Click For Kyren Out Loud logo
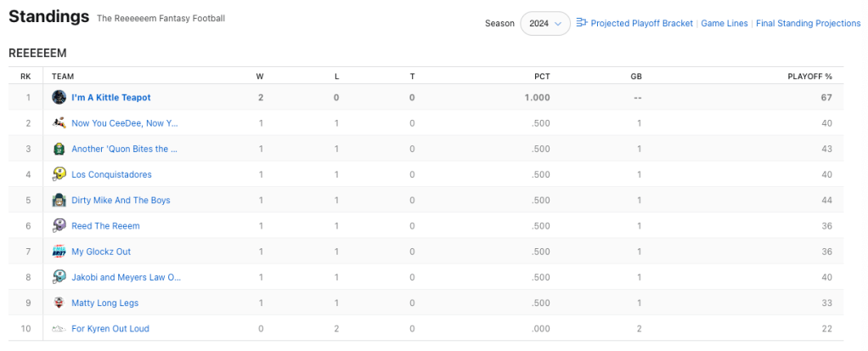The width and height of the screenshot is (868, 351). (x=59, y=328)
